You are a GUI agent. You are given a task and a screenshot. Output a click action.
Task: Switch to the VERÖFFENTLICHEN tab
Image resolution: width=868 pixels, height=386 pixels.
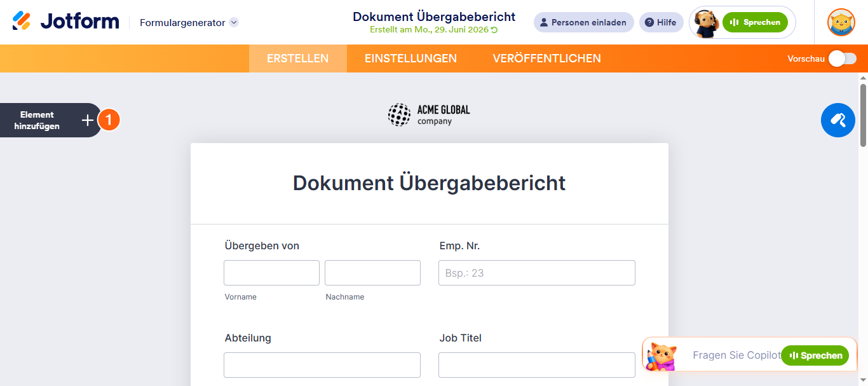[546, 59]
